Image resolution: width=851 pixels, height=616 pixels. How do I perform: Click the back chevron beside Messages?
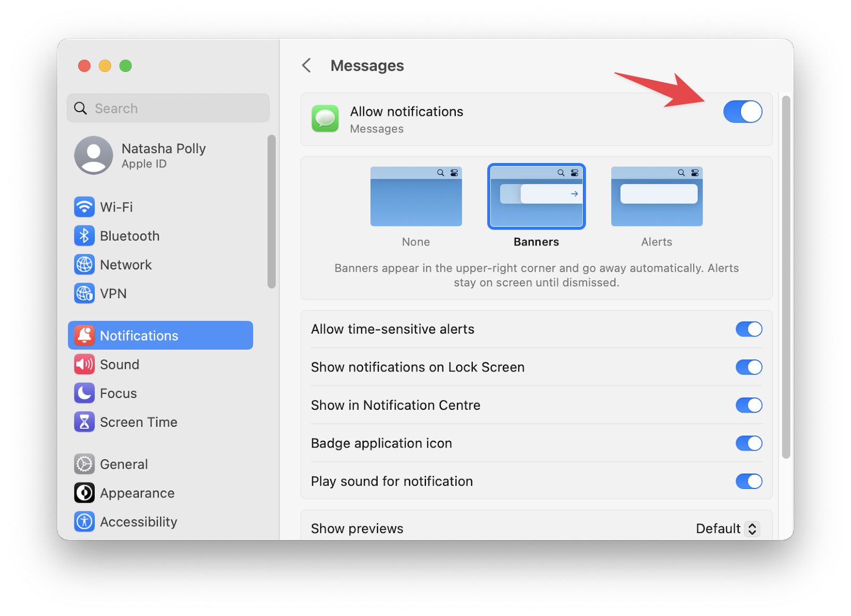click(306, 65)
